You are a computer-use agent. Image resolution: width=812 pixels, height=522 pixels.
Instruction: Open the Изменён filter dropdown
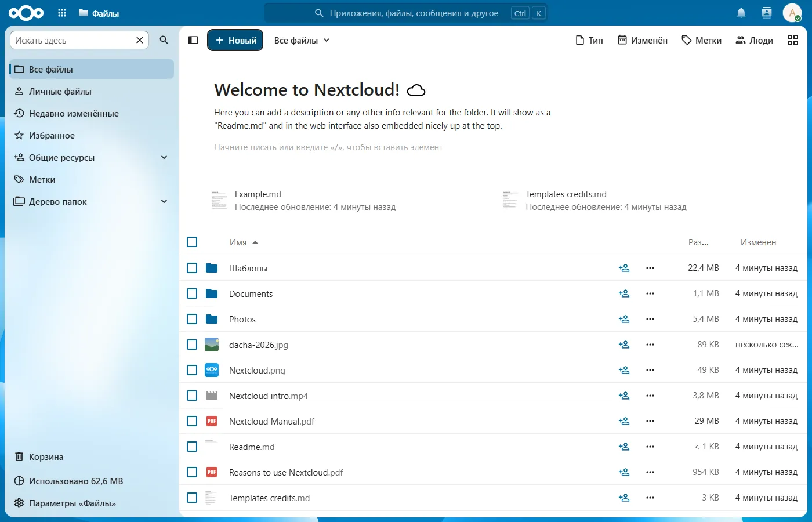pos(643,40)
